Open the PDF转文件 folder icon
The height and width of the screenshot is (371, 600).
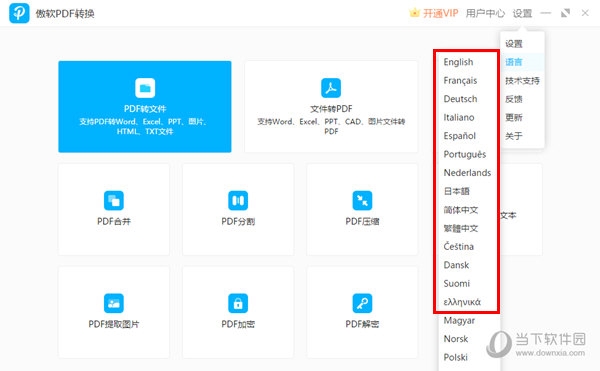coord(145,88)
